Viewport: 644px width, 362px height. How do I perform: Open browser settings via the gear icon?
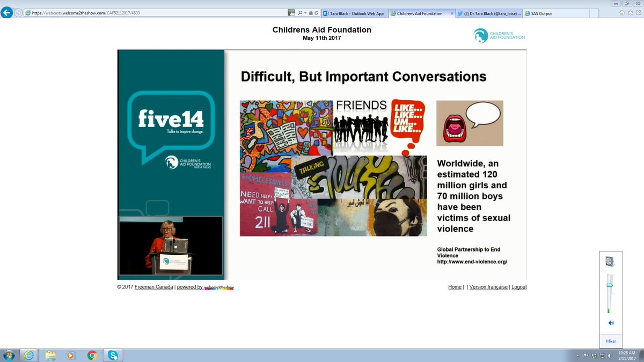click(639, 12)
